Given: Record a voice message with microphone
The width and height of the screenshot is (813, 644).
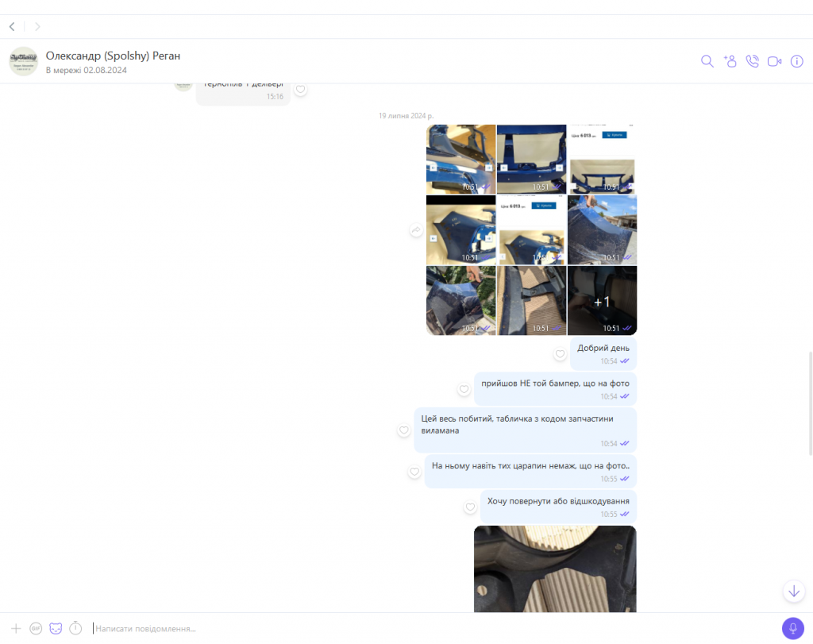Looking at the screenshot, I should (792, 628).
